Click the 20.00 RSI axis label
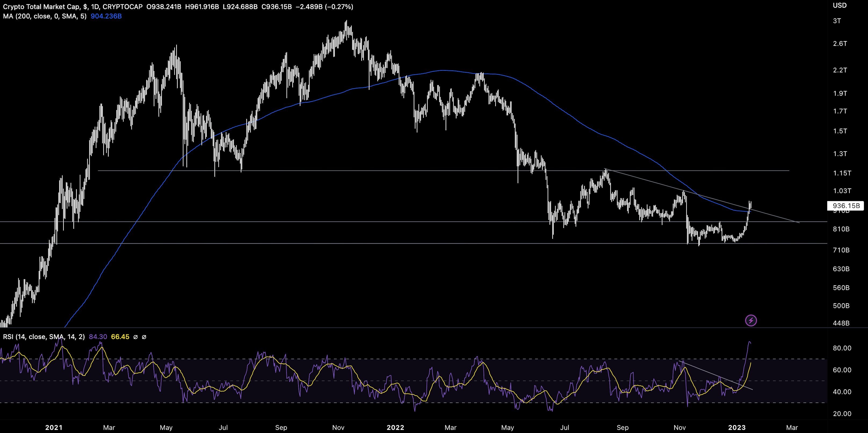Screen dimensions: 868x433 pyautogui.click(x=842, y=414)
